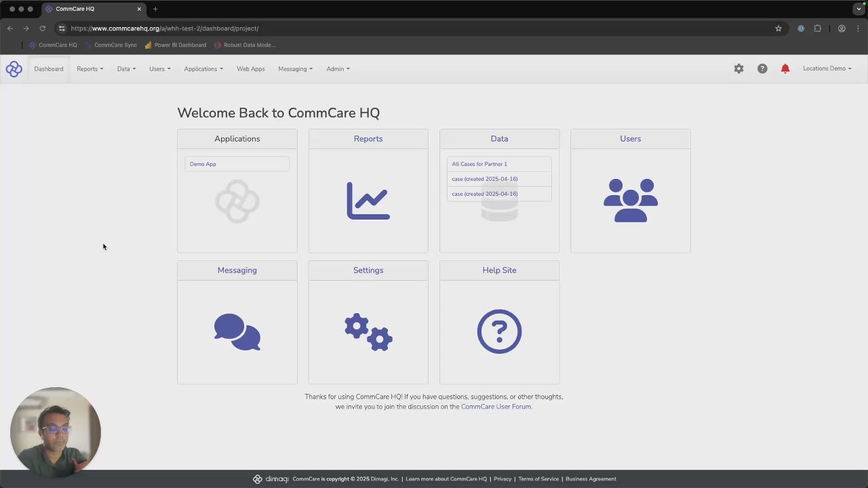Viewport: 868px width, 488px height.
Task: Expand the Data dropdown menu
Action: 126,68
